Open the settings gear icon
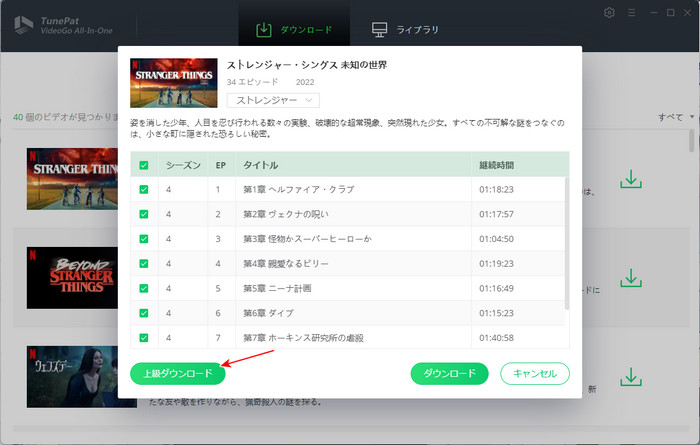 (x=609, y=12)
